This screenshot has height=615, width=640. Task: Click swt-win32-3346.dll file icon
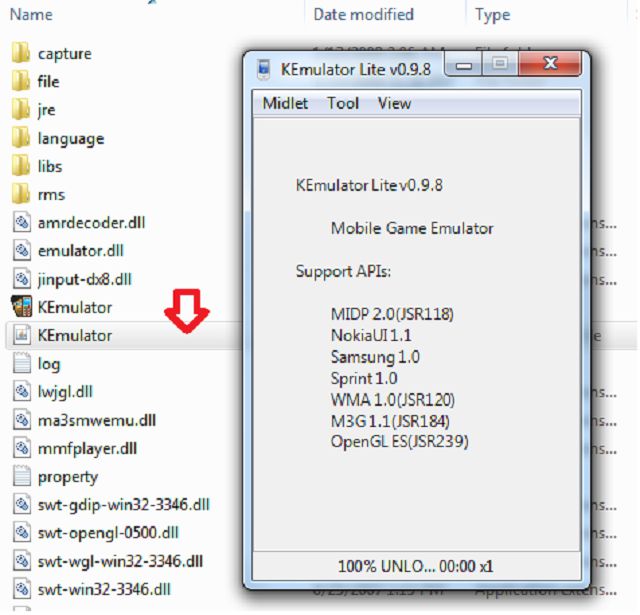tap(22, 589)
